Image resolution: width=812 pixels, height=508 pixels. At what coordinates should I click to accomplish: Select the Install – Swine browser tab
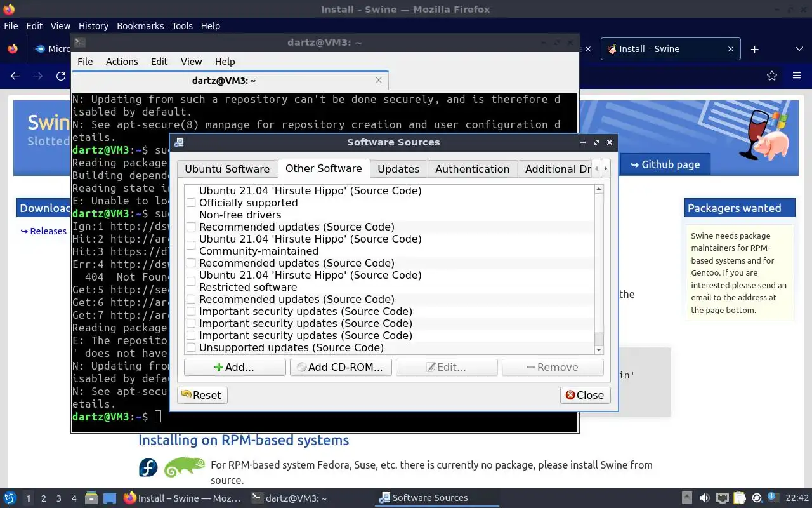(x=671, y=49)
